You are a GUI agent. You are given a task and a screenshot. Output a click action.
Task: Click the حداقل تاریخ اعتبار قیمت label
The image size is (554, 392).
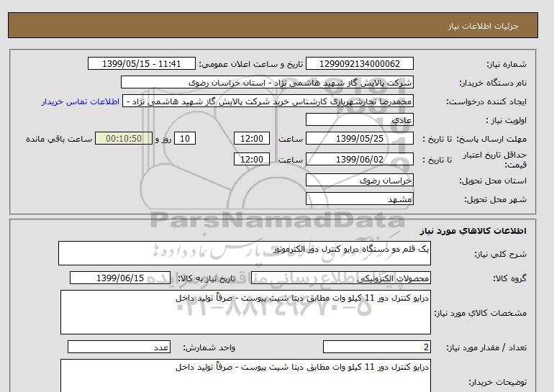coord(495,160)
